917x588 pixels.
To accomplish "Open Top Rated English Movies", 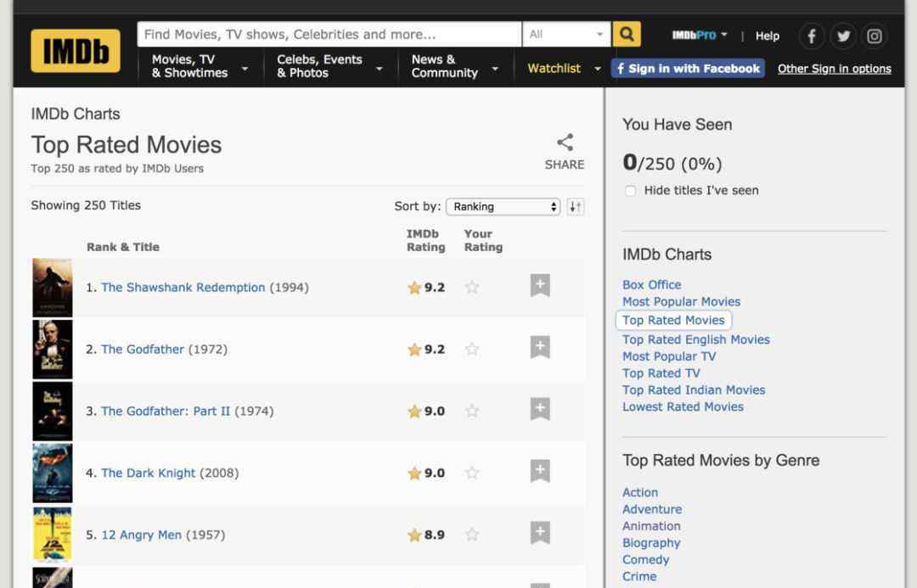I will click(x=696, y=339).
